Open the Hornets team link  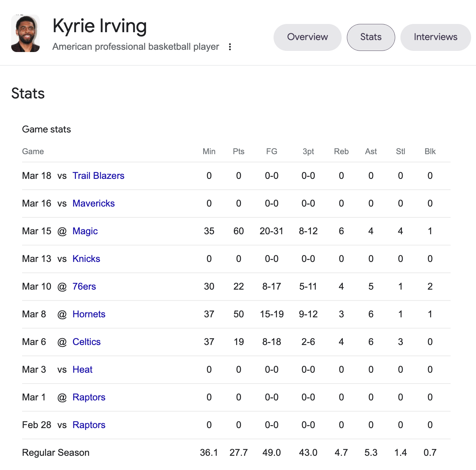89,314
